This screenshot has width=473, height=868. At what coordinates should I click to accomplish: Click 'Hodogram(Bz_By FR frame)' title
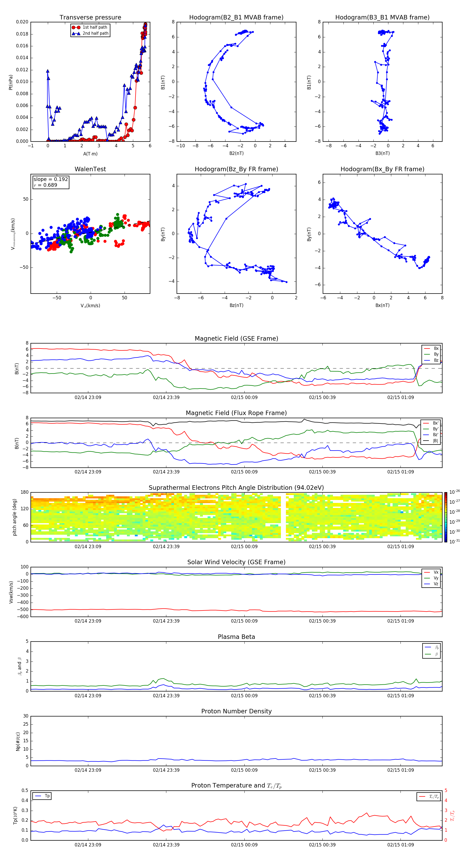pos(236,169)
